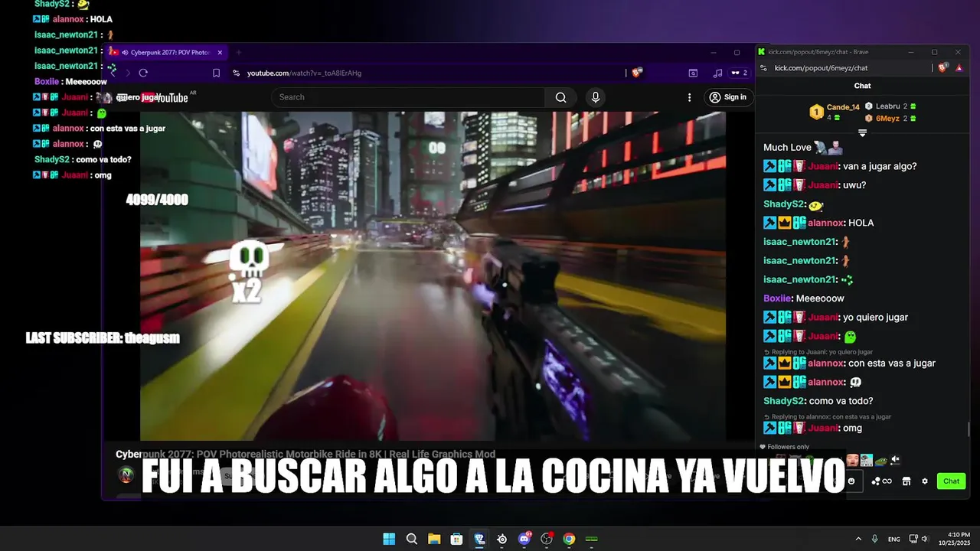The image size is (980, 551).
Task: Click username in 'van a jugar algo?' message
Action: click(x=823, y=166)
